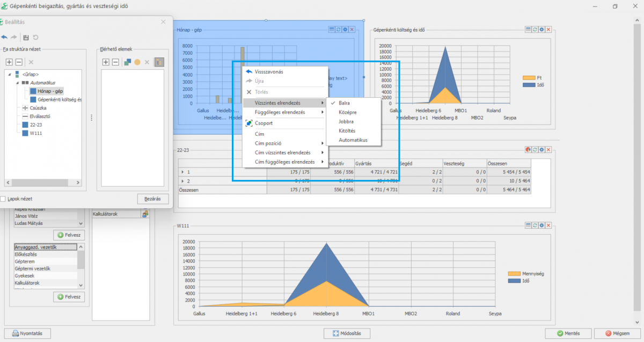Click the orange Ft legend swatch

528,78
